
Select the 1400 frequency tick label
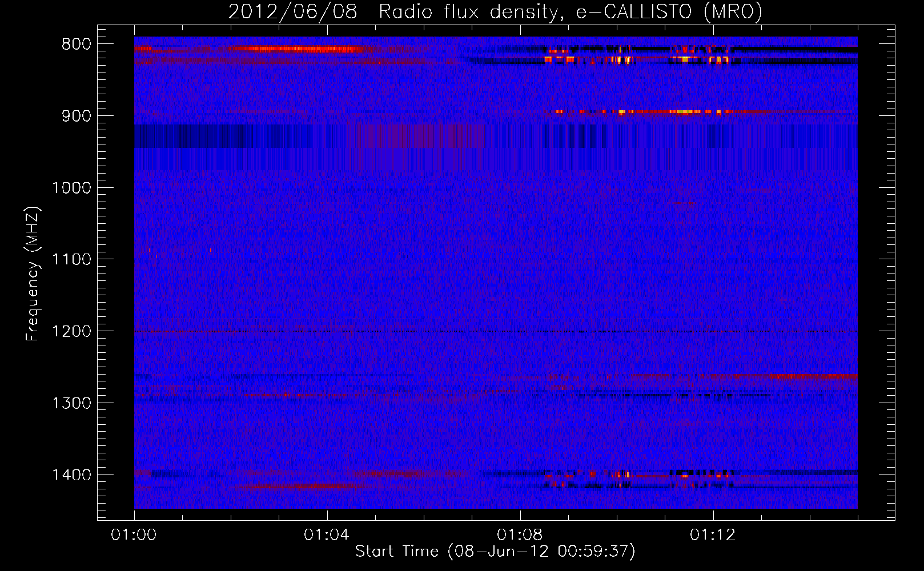point(72,475)
